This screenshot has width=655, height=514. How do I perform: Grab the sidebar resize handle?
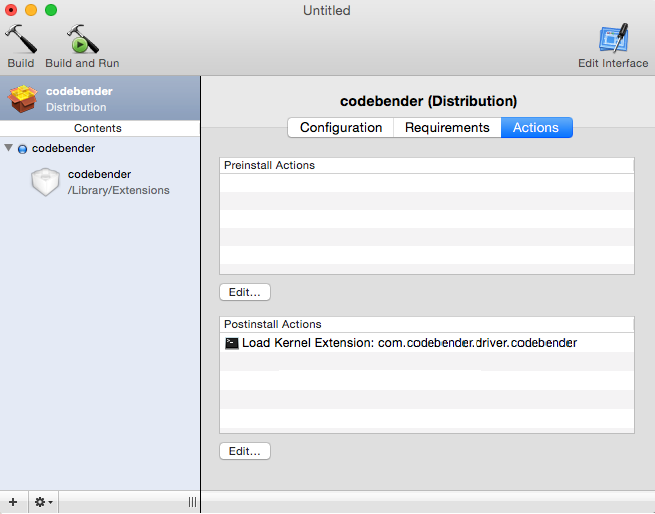tap(192, 502)
